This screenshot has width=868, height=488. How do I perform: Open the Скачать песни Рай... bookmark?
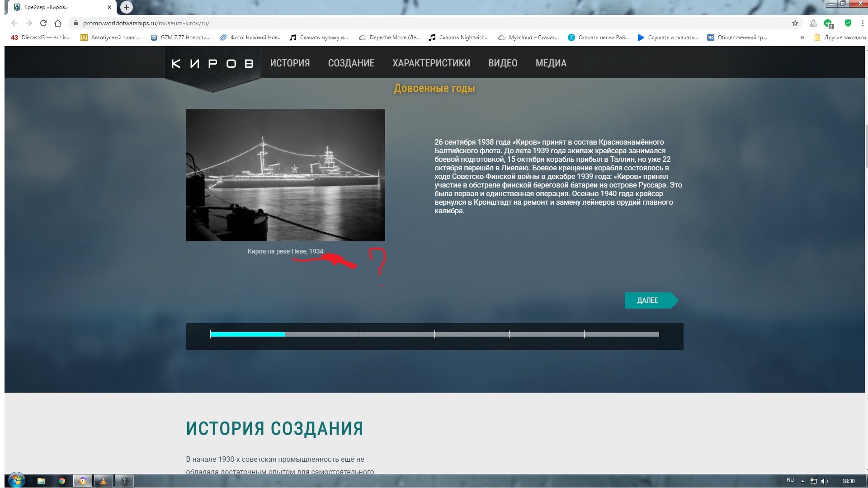(x=599, y=38)
